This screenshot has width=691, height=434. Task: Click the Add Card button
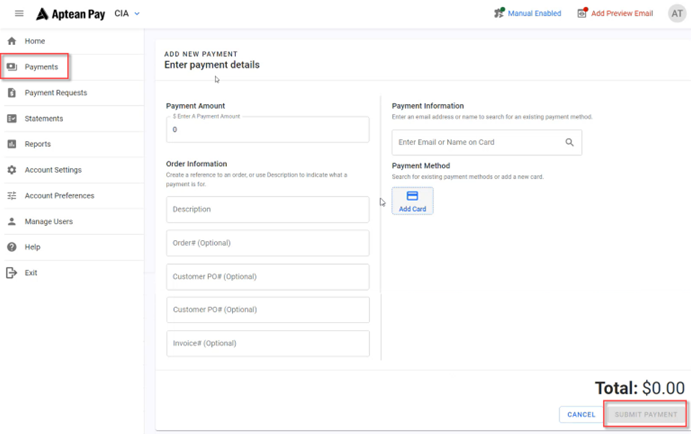(x=412, y=201)
